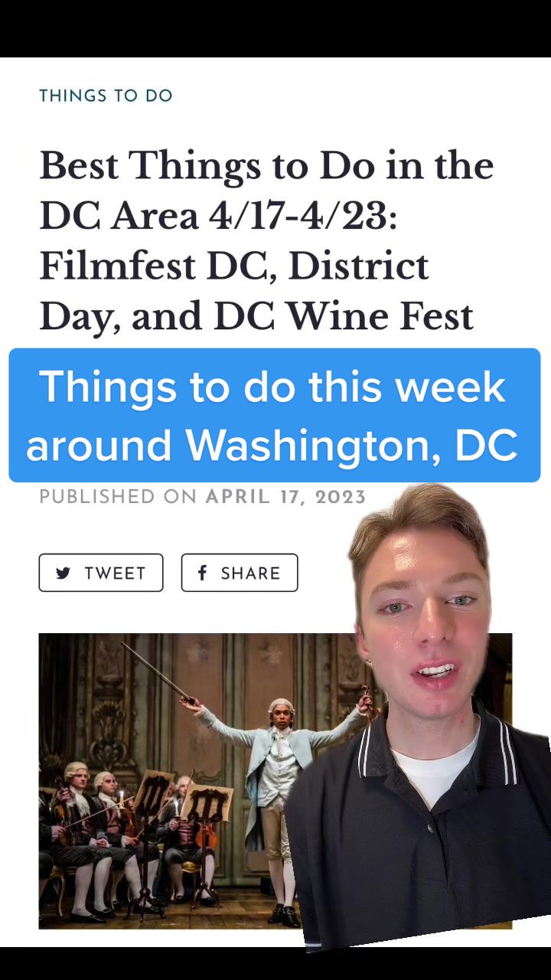This screenshot has width=551, height=980.
Task: Open the conductor in the article photo
Action: [279, 796]
